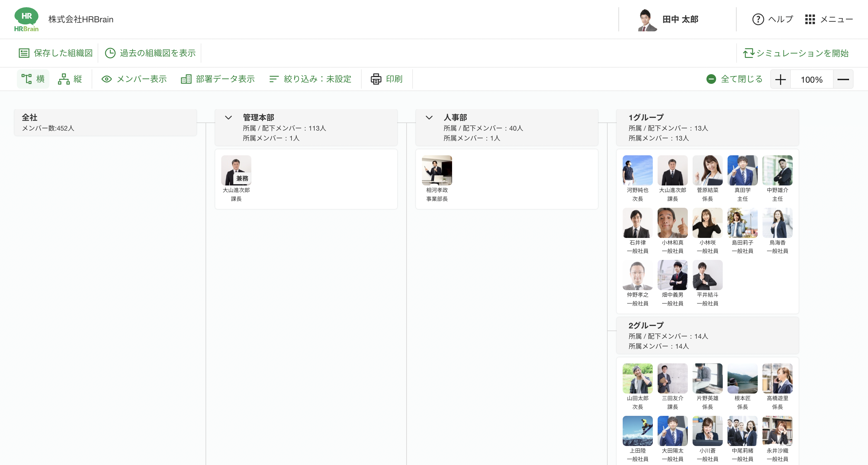Open 田中 太郎 user profile menu
The image size is (868, 465).
pos(668,19)
